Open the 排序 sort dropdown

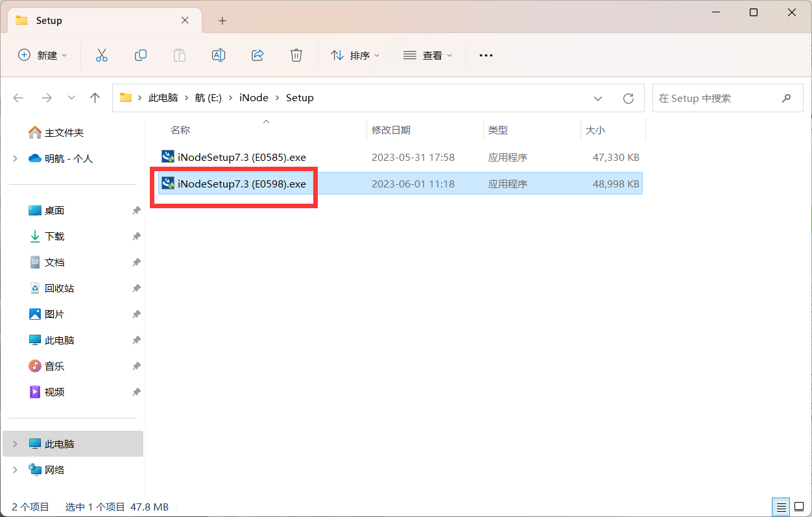[x=355, y=55]
